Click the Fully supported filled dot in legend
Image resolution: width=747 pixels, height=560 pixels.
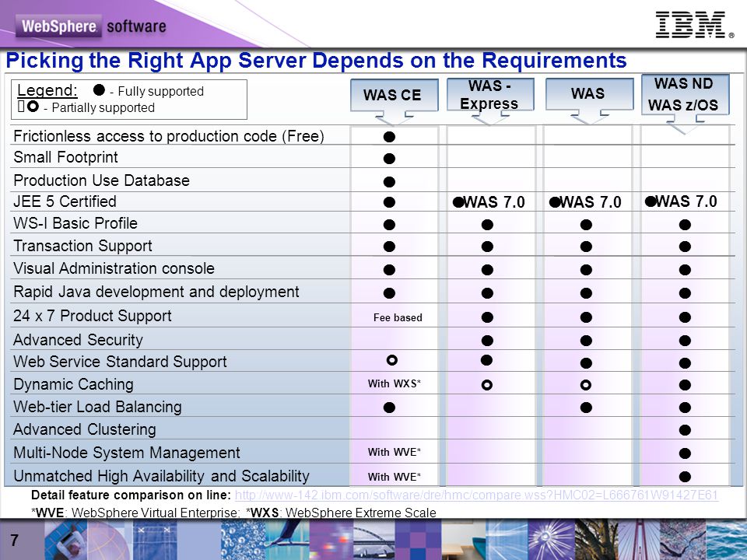pyautogui.click(x=99, y=89)
